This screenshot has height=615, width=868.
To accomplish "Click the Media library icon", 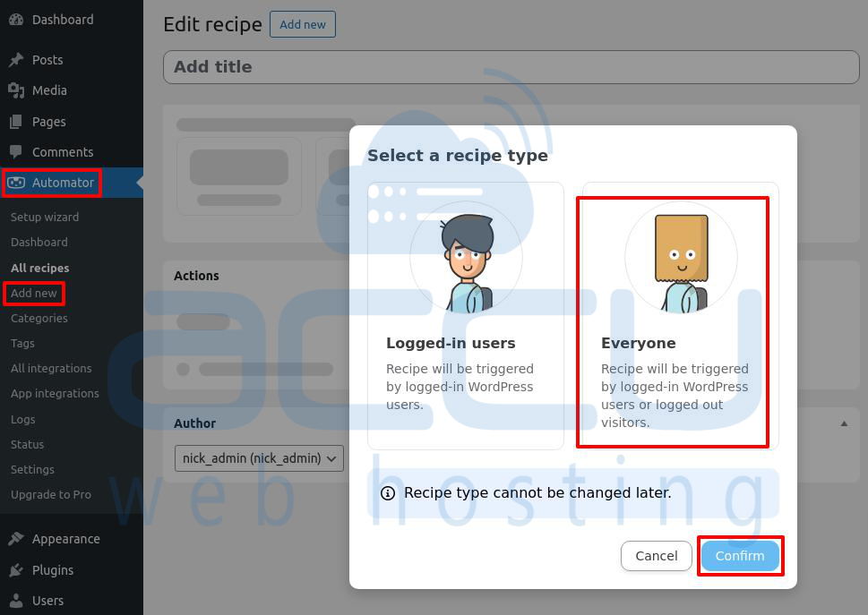I will pos(16,90).
